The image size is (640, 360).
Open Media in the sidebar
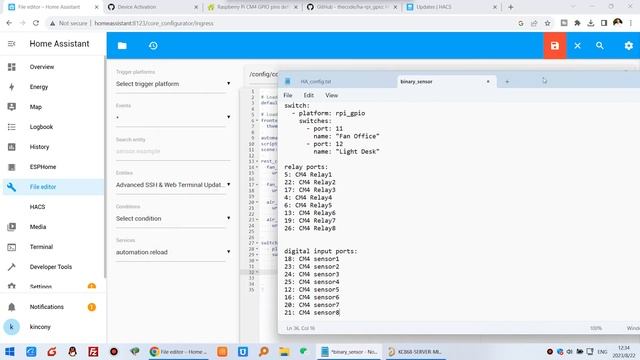point(53,227)
